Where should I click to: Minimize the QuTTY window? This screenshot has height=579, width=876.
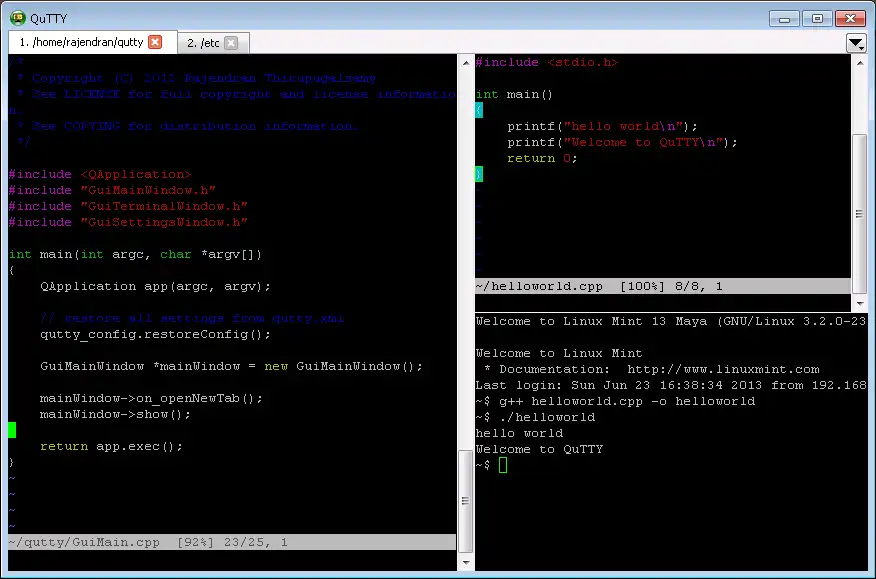(x=784, y=19)
